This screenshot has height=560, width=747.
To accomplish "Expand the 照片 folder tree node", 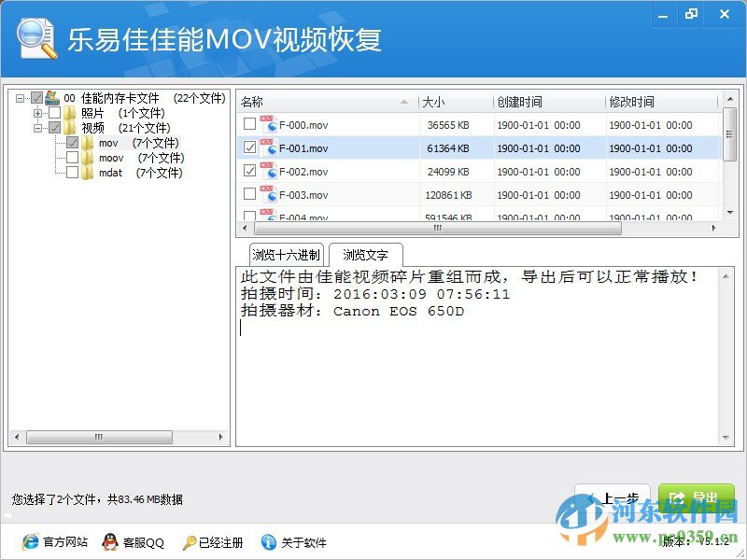I will [36, 113].
